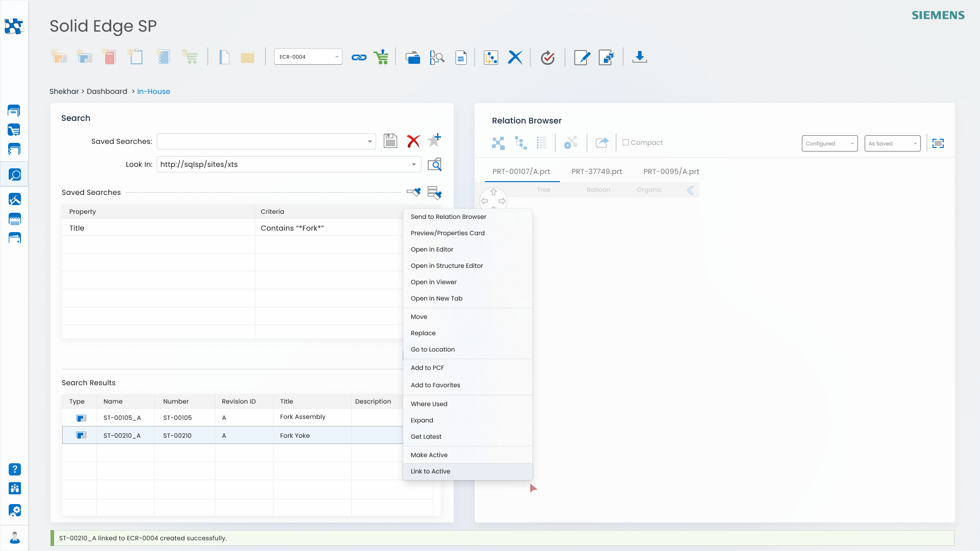Click Relation Browser hierarchy tree icon
This screenshot has width=980, height=551.
click(x=521, y=143)
